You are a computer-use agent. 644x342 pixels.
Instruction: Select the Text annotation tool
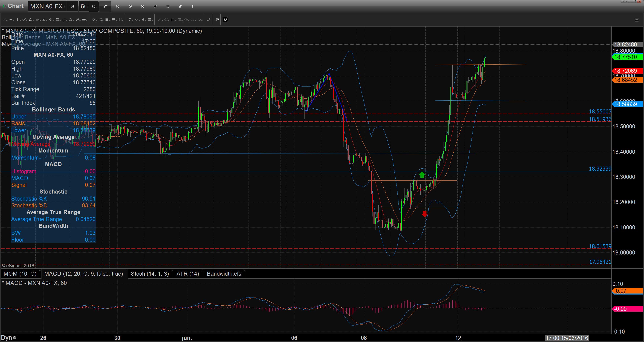pyautogui.click(x=130, y=20)
